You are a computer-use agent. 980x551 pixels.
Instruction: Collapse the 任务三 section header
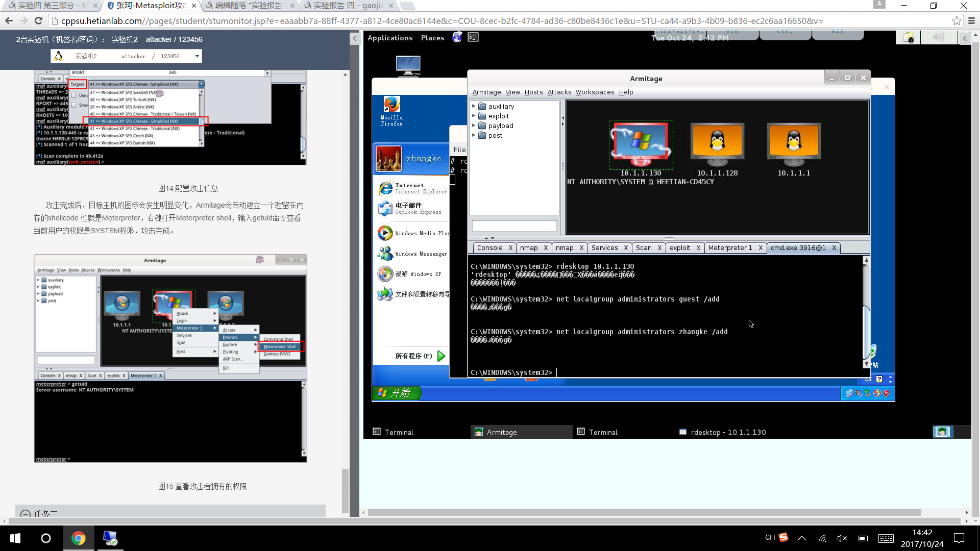[x=26, y=513]
